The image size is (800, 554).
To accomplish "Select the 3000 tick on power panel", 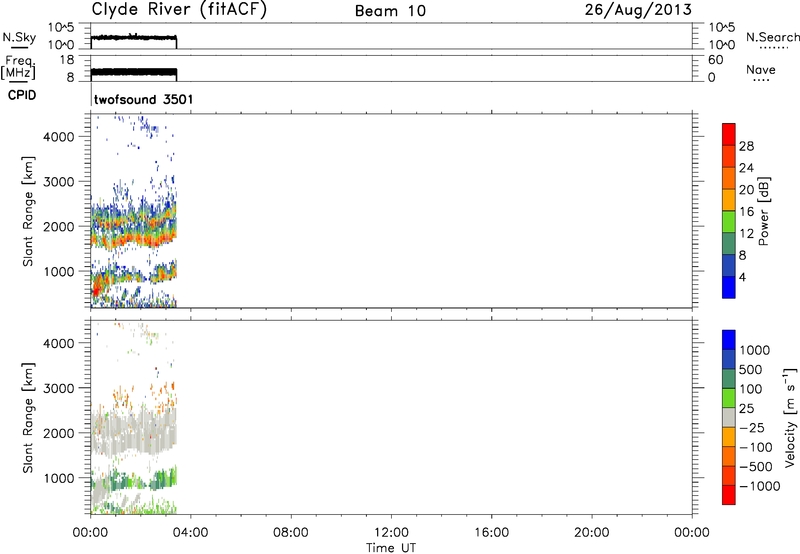I will (x=59, y=182).
